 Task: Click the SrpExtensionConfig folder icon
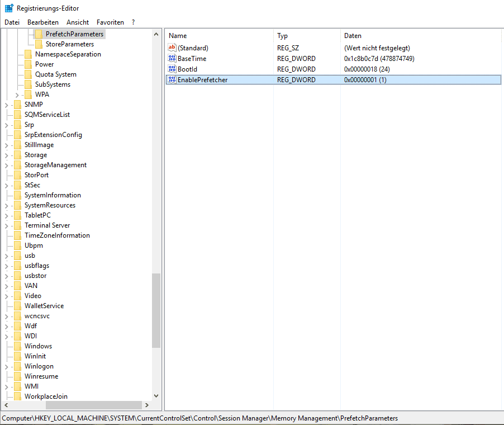coord(18,135)
